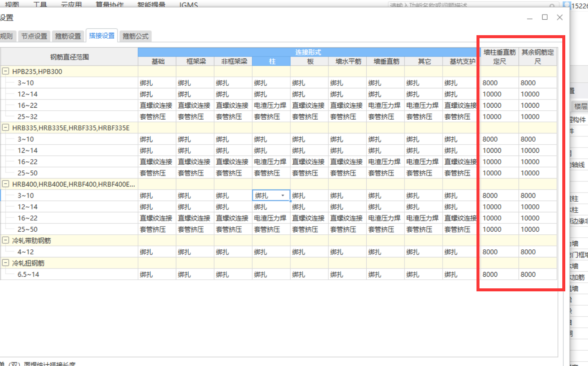Click the 墙柱垂直筋定尺 column header

[500, 57]
